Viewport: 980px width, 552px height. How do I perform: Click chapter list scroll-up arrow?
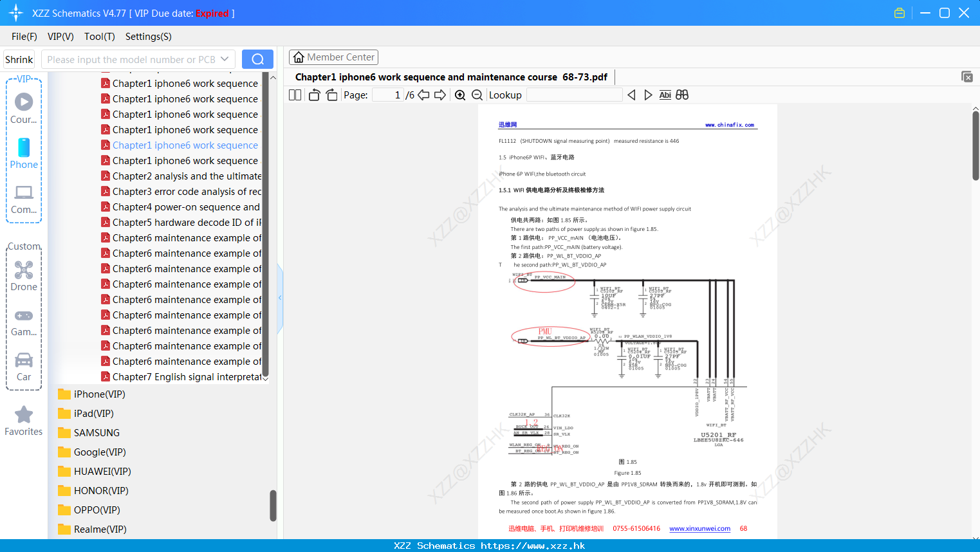point(273,77)
